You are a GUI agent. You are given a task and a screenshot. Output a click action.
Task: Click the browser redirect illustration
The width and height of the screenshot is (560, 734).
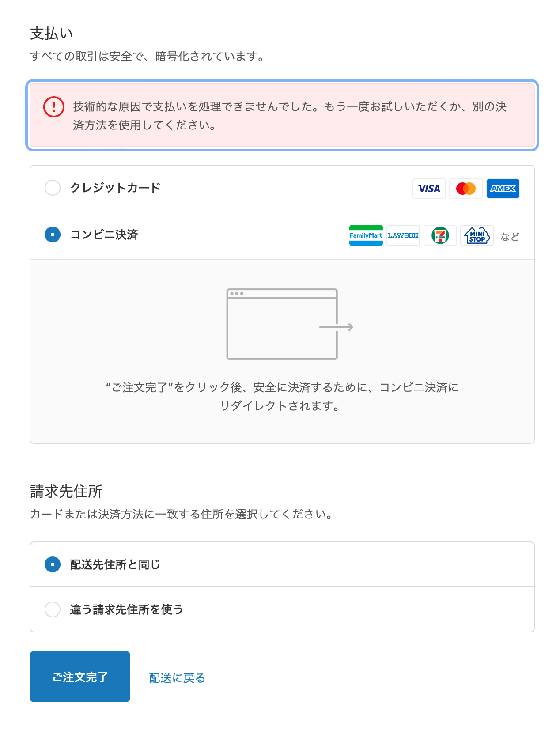pyautogui.click(x=289, y=324)
